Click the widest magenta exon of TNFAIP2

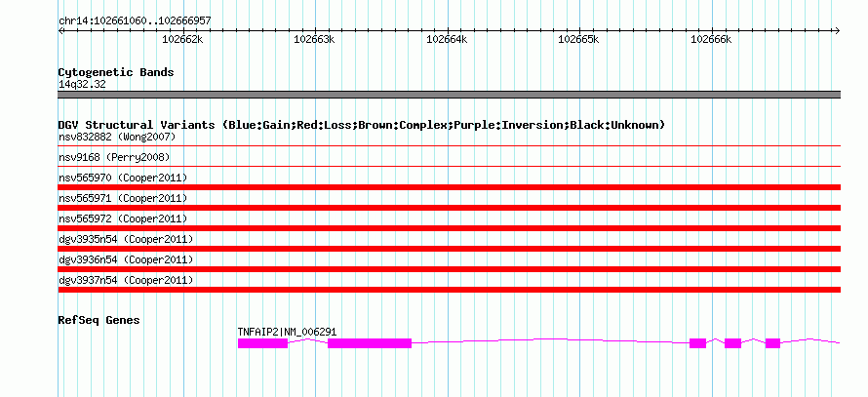click(370, 343)
